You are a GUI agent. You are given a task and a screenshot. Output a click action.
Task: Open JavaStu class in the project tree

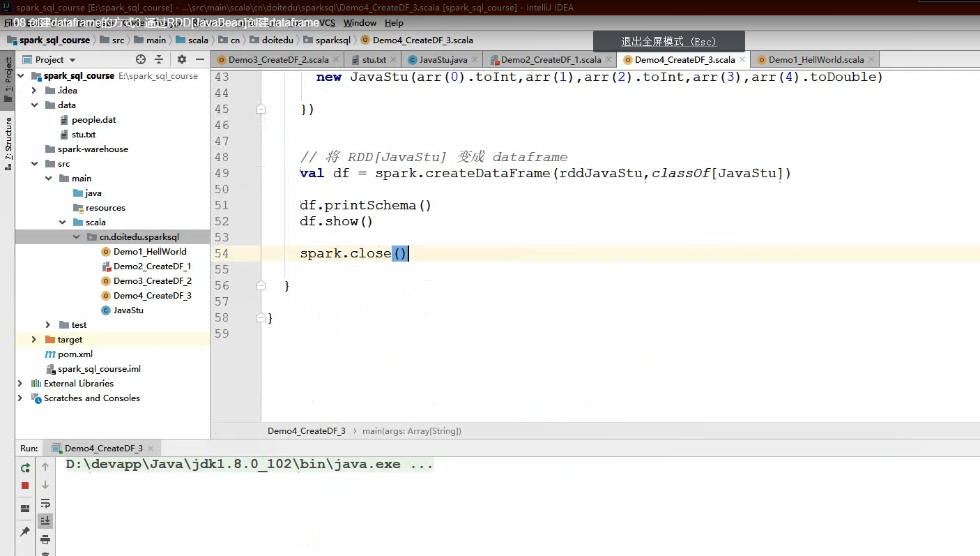[128, 310]
